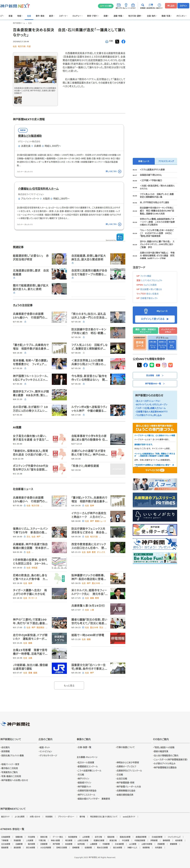Expand the 地域 menu
The height and width of the screenshot is (868, 190).
click(x=20, y=16)
